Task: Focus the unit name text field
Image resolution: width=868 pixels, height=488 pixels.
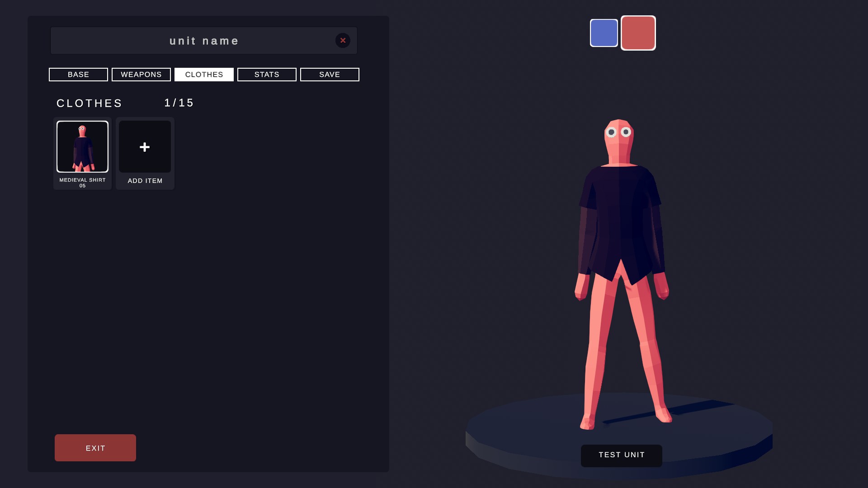Action: 203,41
